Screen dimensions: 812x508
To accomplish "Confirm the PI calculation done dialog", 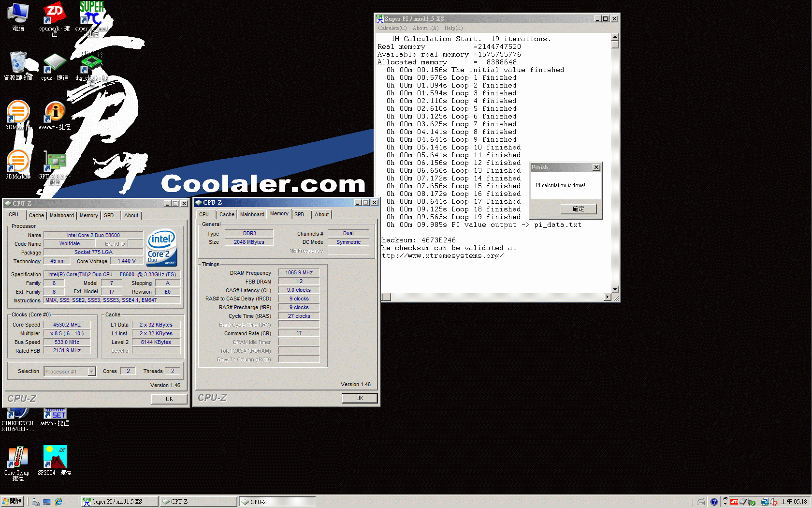I will click(x=578, y=209).
